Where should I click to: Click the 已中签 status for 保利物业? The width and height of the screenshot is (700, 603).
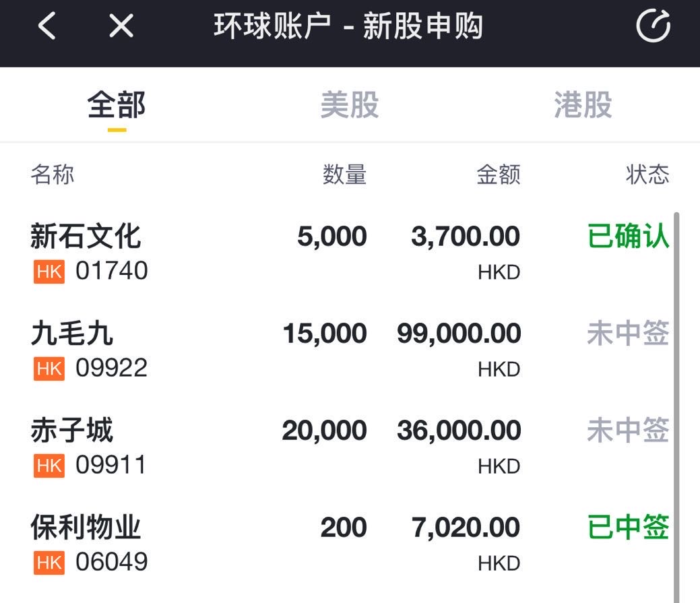(x=628, y=527)
